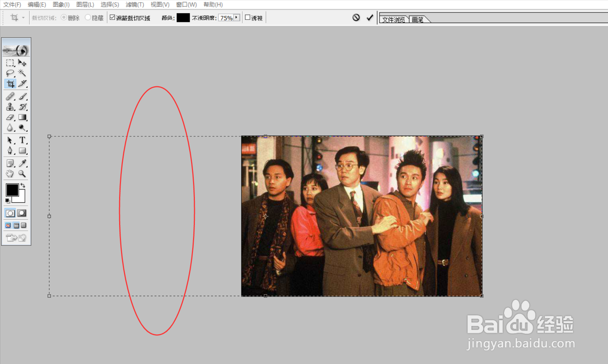
Task: Open the 视图(V) menu
Action: pos(160,5)
